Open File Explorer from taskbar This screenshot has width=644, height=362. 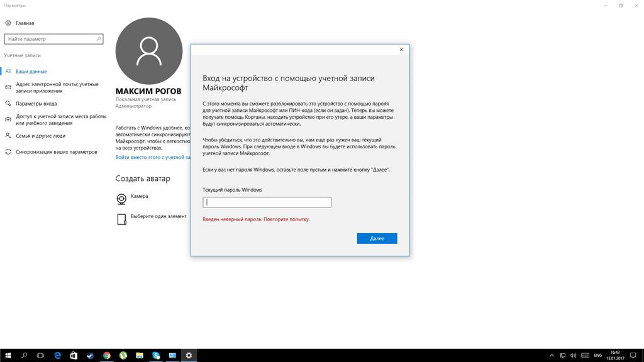tap(140, 356)
